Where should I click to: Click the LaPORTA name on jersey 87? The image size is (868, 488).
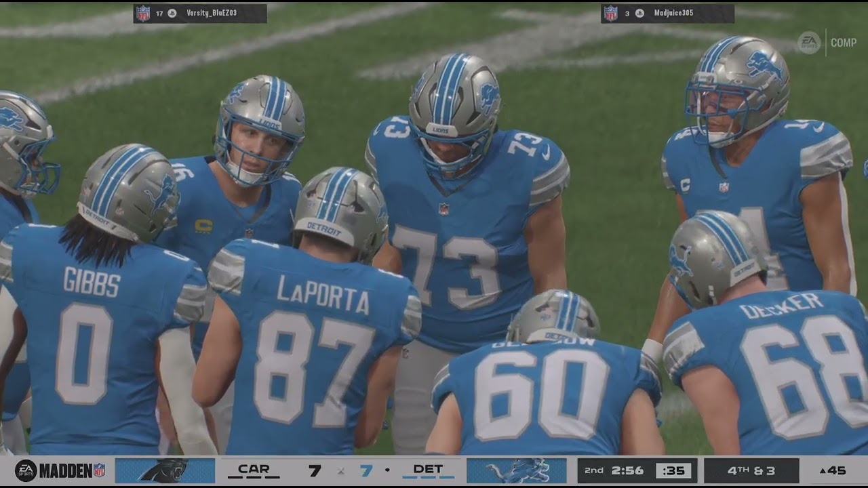tap(323, 295)
